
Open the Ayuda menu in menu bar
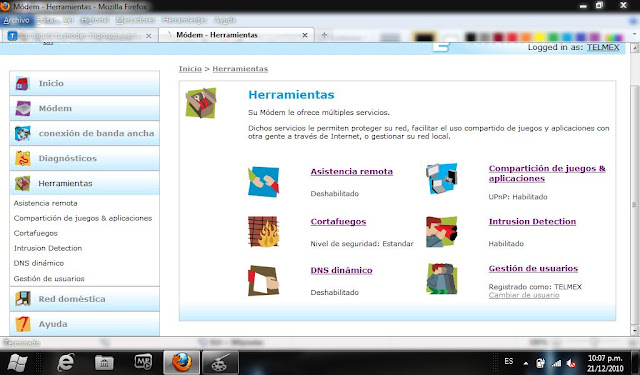pos(225,20)
